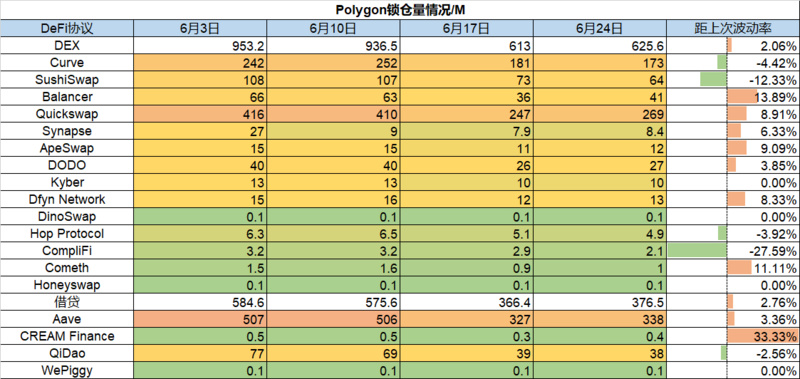This screenshot has height=379, width=800.
Task: Select the DEX value 625.6
Action: coord(600,45)
